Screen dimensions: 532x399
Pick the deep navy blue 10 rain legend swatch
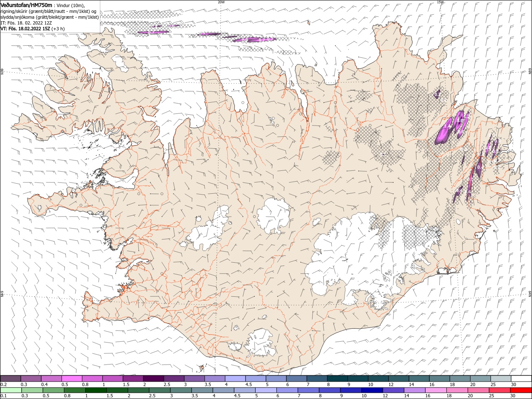(372, 390)
